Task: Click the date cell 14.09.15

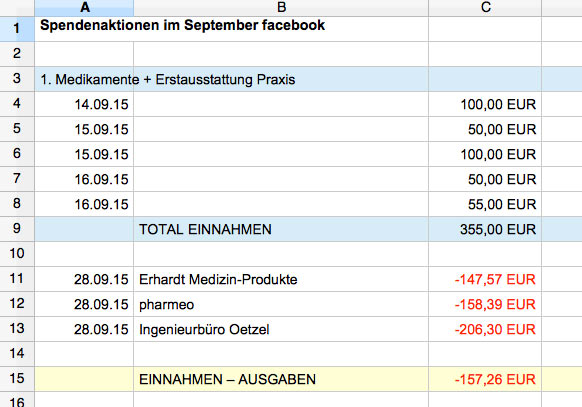Action: tap(84, 104)
